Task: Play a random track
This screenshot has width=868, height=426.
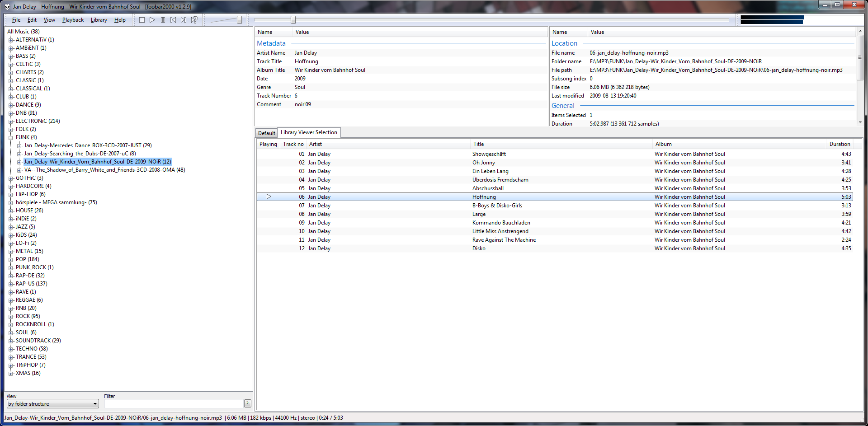Action: [x=194, y=20]
